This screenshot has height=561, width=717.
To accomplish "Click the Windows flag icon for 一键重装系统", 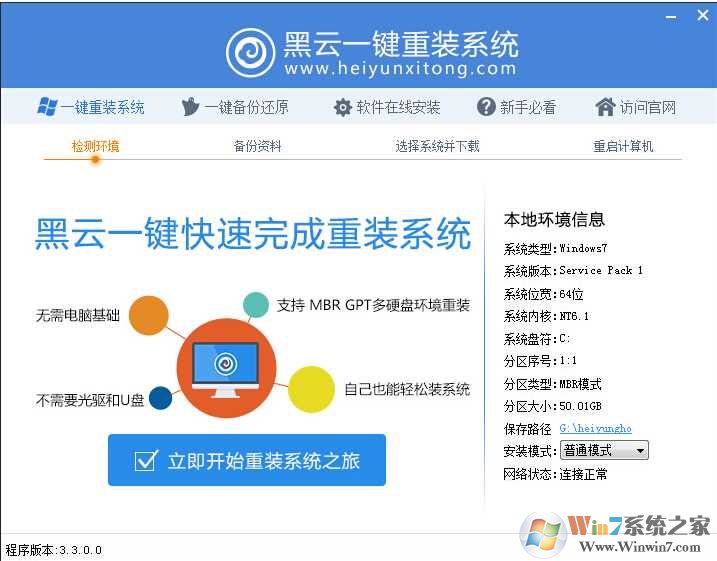I will [x=47, y=107].
